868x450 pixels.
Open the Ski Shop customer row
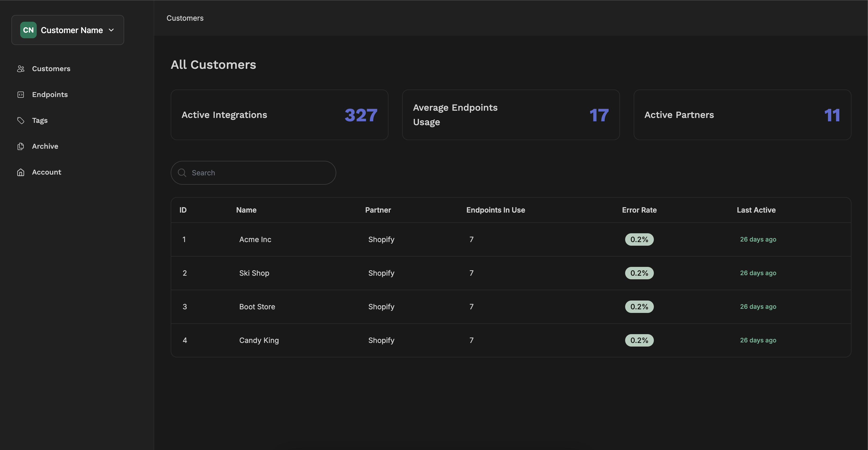pyautogui.click(x=511, y=273)
